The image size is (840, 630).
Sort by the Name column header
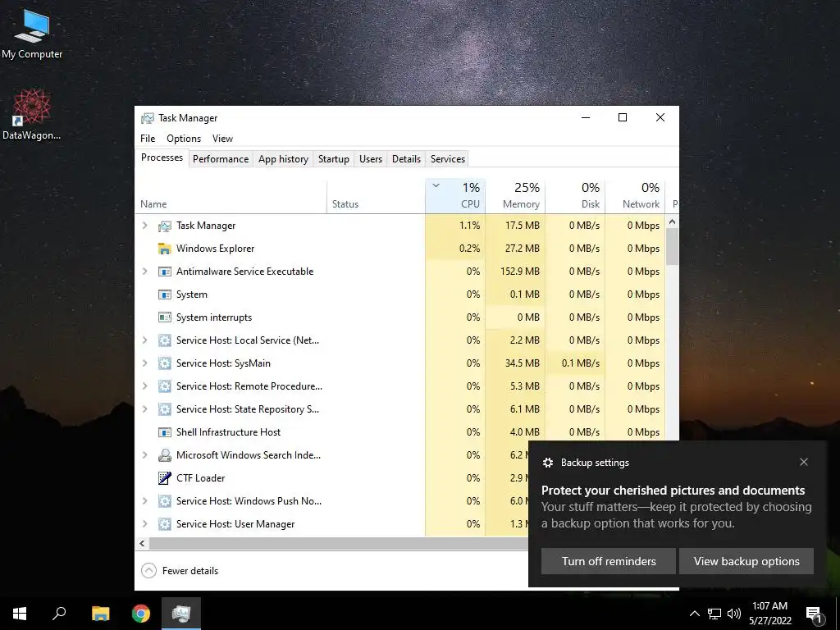coord(231,196)
